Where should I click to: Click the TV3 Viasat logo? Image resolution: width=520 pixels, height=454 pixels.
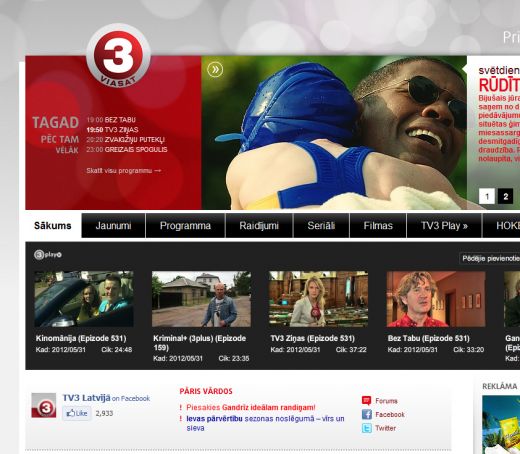(x=118, y=56)
